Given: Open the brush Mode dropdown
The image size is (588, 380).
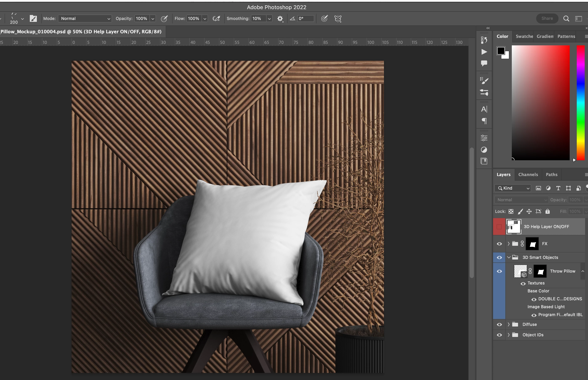Looking at the screenshot, I should (x=85, y=19).
